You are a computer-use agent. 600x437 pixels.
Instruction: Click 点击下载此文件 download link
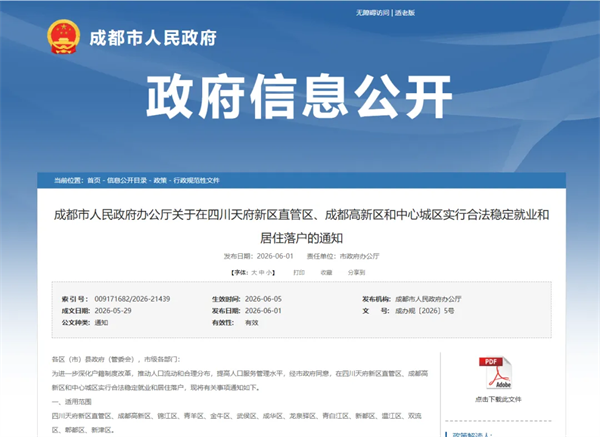498,399
